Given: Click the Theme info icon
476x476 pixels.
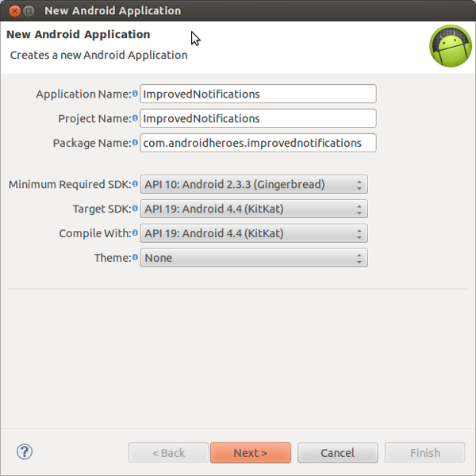Looking at the screenshot, I should [135, 257].
